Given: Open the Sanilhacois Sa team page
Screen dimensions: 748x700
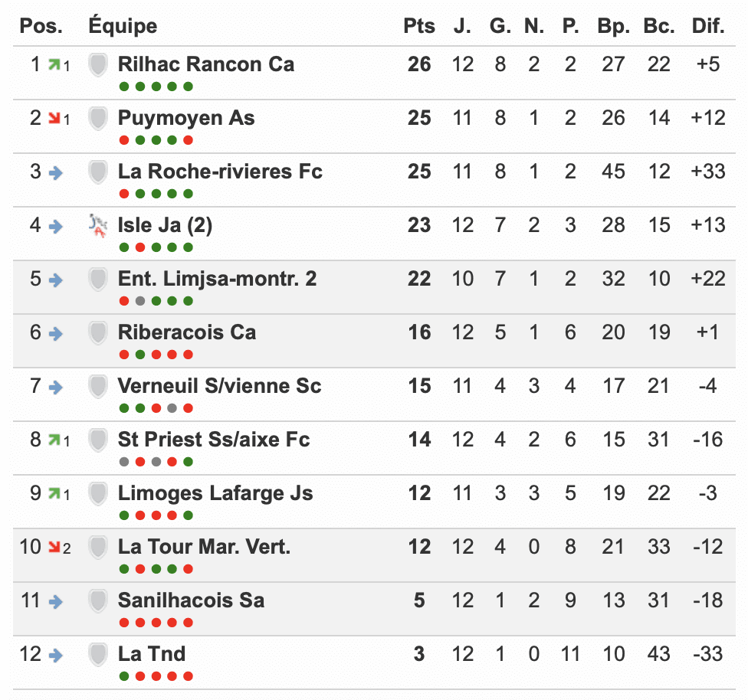Looking at the screenshot, I should click(x=191, y=600).
